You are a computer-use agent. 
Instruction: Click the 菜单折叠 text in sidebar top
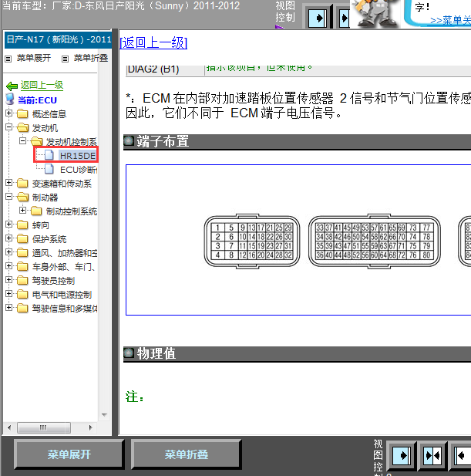pyautogui.click(x=91, y=58)
